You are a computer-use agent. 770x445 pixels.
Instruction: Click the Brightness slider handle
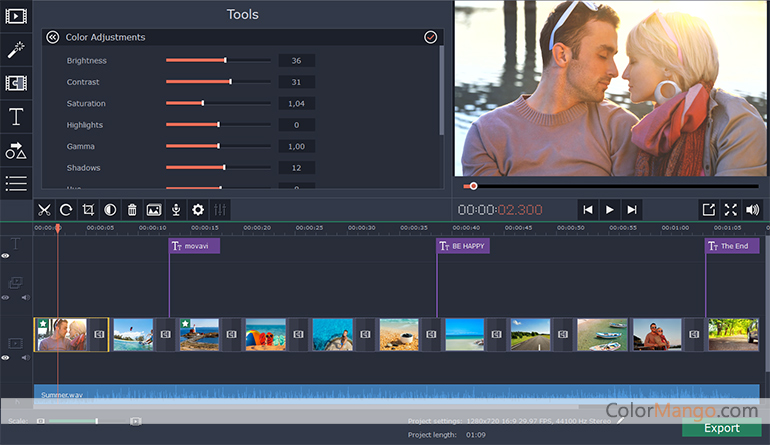[x=225, y=61]
